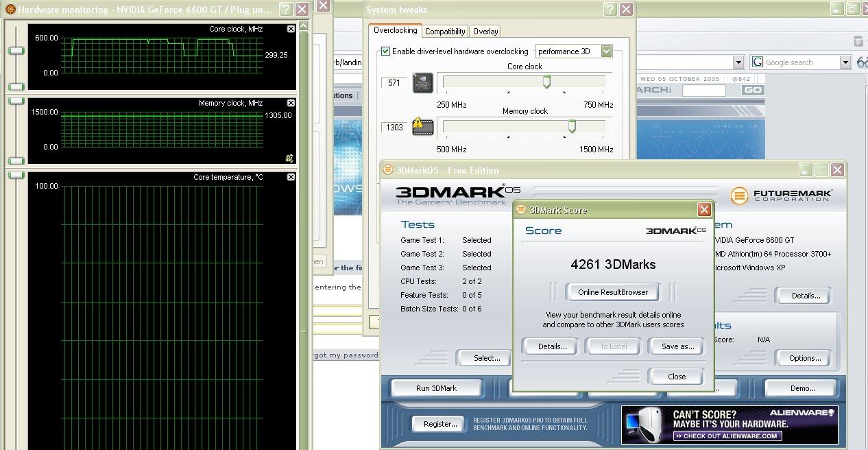Screen dimensions: 868x450
Task: Maximize the 3DMark05 window
Action: pos(821,169)
